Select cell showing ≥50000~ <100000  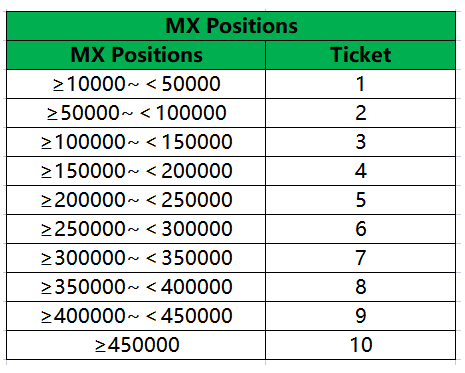coord(136,113)
